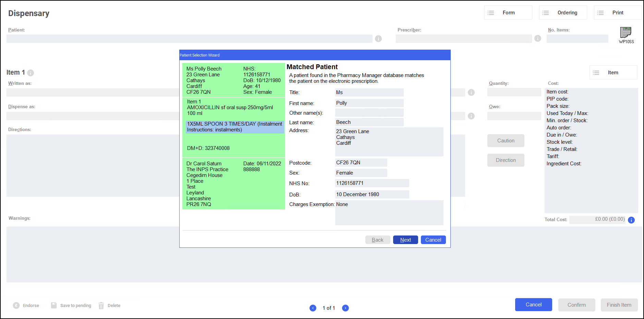The height and width of the screenshot is (319, 644).
Task: Open the Ordering menu
Action: (x=563, y=13)
